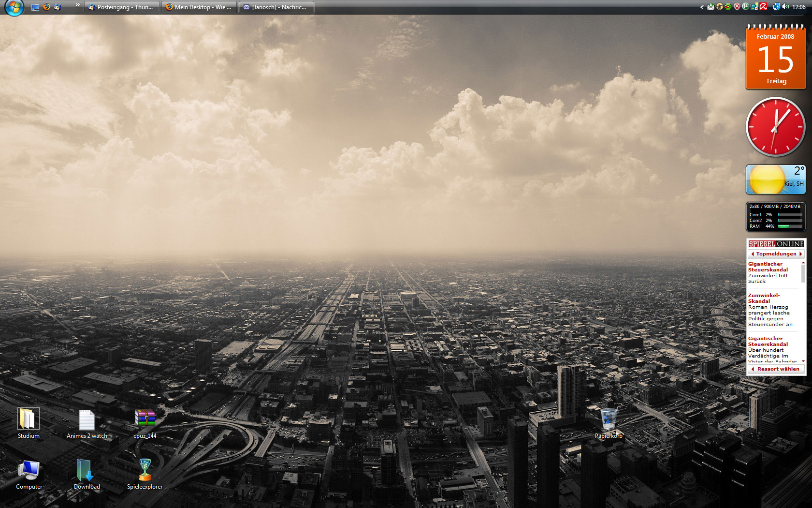Open the Ressort wählen selector
This screenshot has height=508, width=812.
[x=777, y=369]
